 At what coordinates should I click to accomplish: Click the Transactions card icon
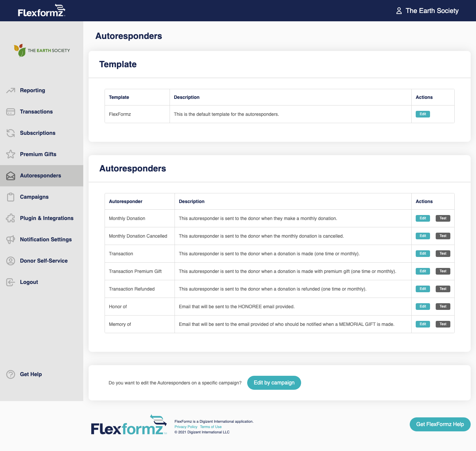pos(11,112)
